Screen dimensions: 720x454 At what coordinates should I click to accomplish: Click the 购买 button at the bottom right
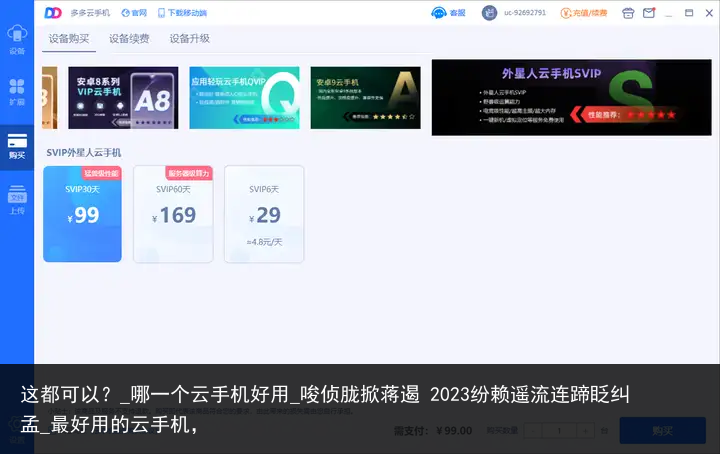[663, 430]
